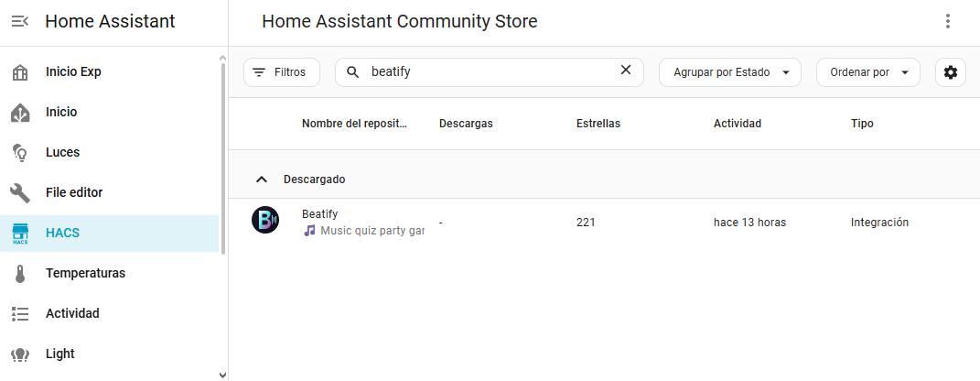
Task: Open Actividad in the sidebar
Action: tap(110, 313)
